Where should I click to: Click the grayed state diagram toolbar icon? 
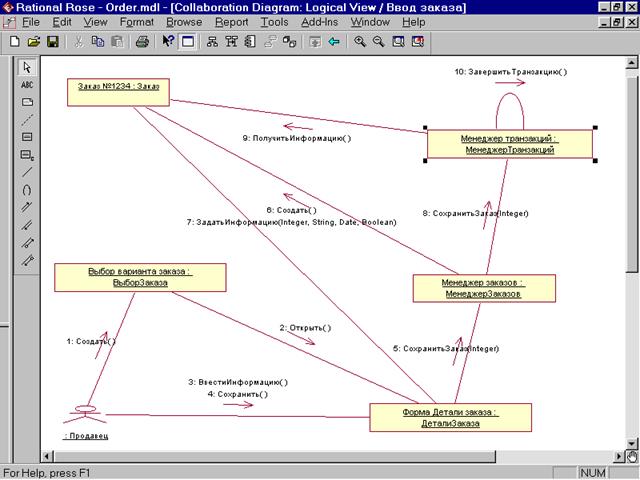[270, 42]
